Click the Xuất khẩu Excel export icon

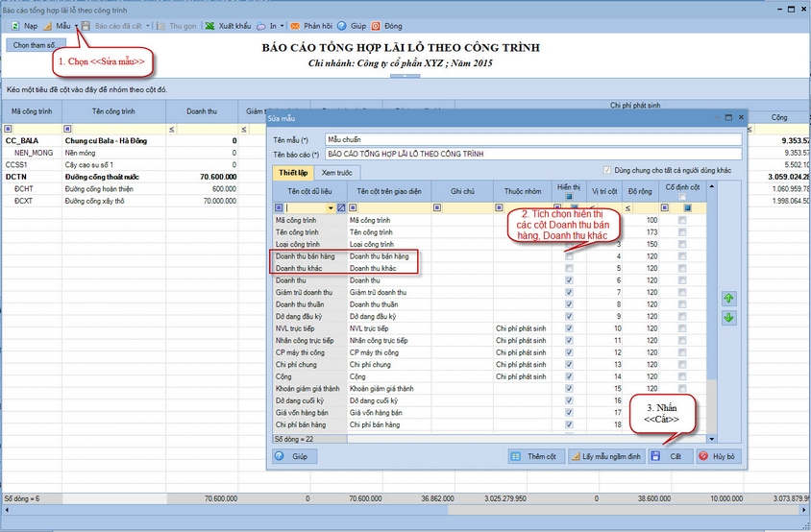pyautogui.click(x=209, y=26)
